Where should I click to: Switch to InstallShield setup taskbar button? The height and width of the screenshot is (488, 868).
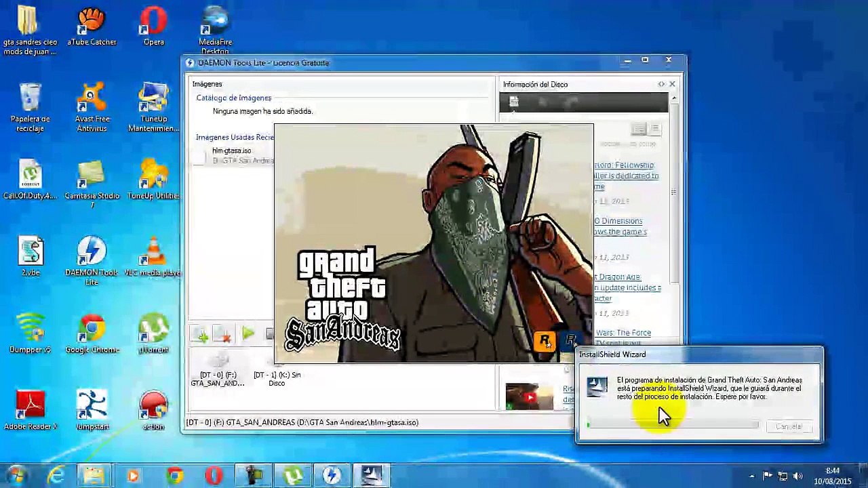372,476
